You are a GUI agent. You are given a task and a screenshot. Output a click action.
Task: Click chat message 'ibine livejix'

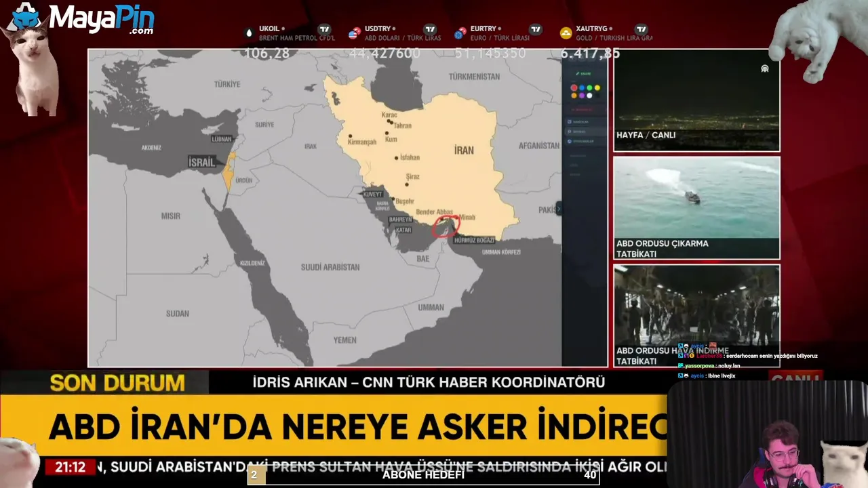tap(707, 375)
